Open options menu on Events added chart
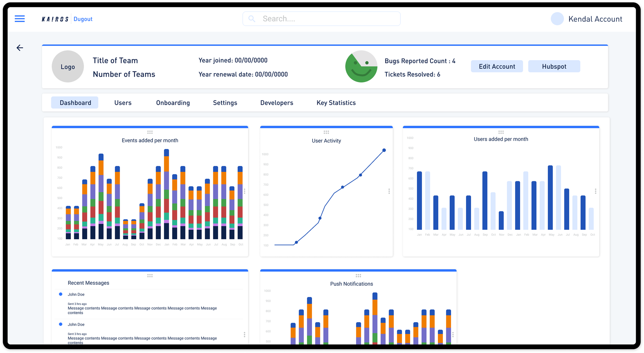 point(244,191)
